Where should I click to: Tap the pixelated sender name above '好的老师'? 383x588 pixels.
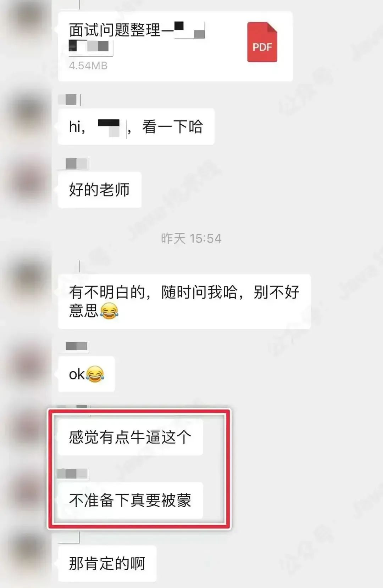coord(77,163)
